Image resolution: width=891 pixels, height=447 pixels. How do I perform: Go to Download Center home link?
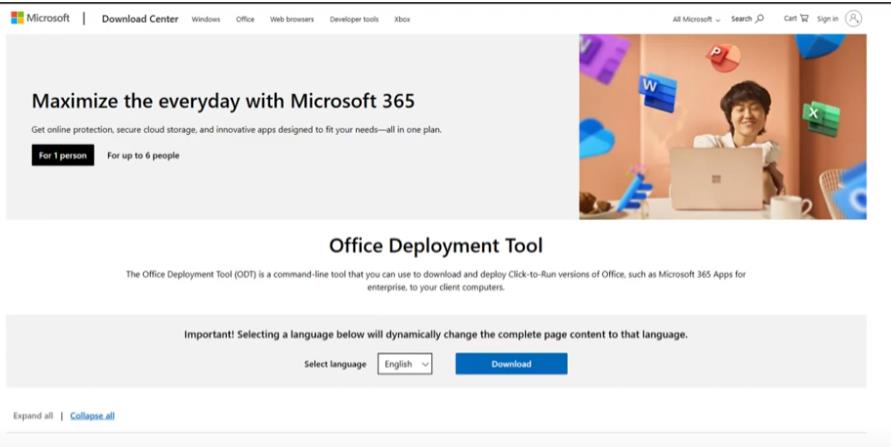[x=140, y=19]
